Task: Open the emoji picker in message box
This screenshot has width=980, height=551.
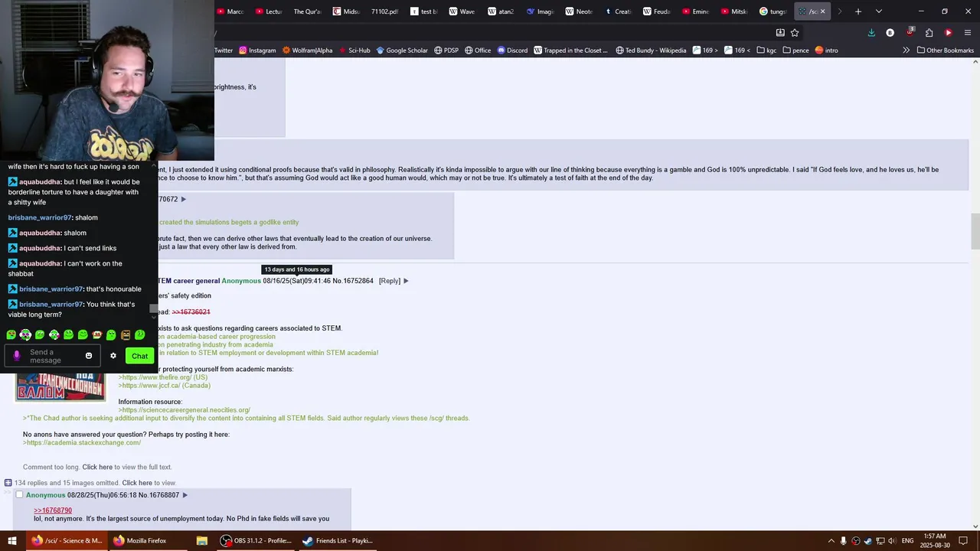Action: 89,356
